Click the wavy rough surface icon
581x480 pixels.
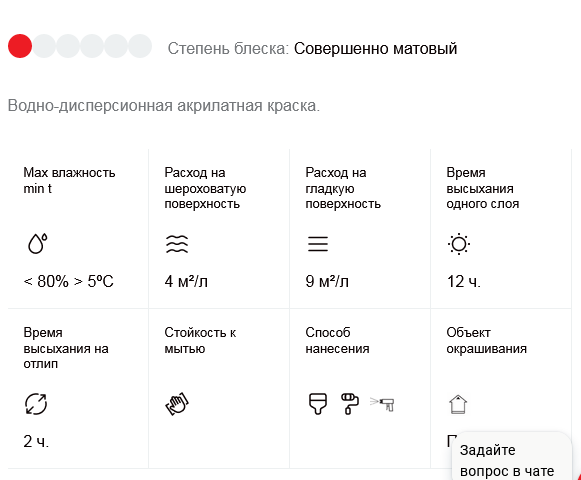177,244
